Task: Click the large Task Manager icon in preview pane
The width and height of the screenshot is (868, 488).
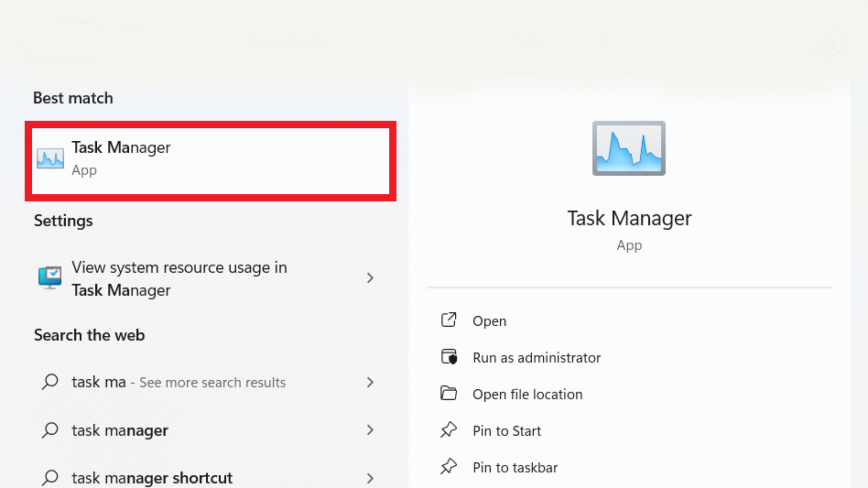Action: (629, 148)
